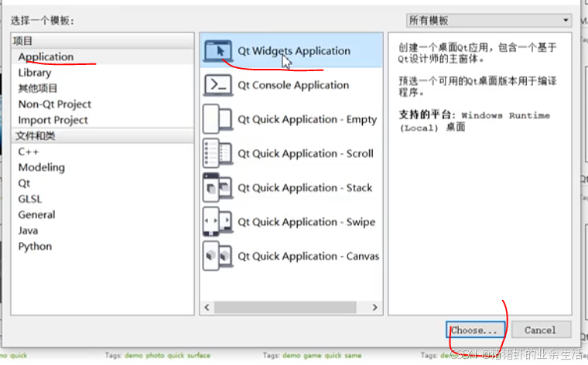Choose Qt Quick Application - Empty label
The height and width of the screenshot is (365, 588).
click(307, 119)
